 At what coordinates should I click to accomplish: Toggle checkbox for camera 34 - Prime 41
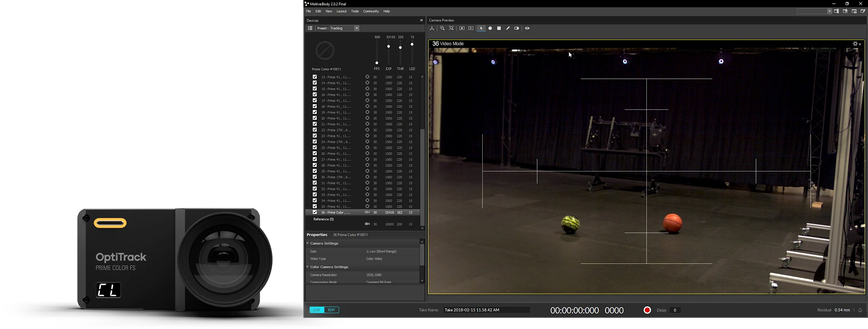click(x=315, y=200)
